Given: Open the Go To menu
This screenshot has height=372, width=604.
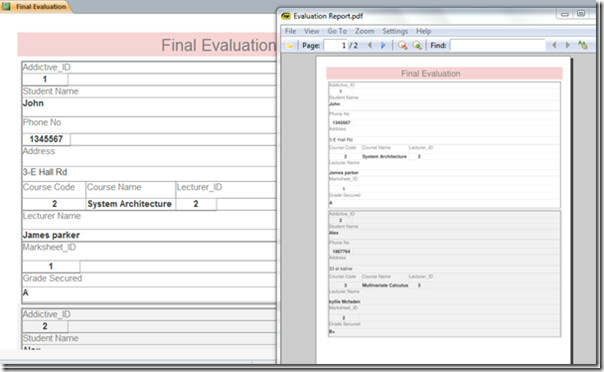Looking at the screenshot, I should pyautogui.click(x=337, y=31).
